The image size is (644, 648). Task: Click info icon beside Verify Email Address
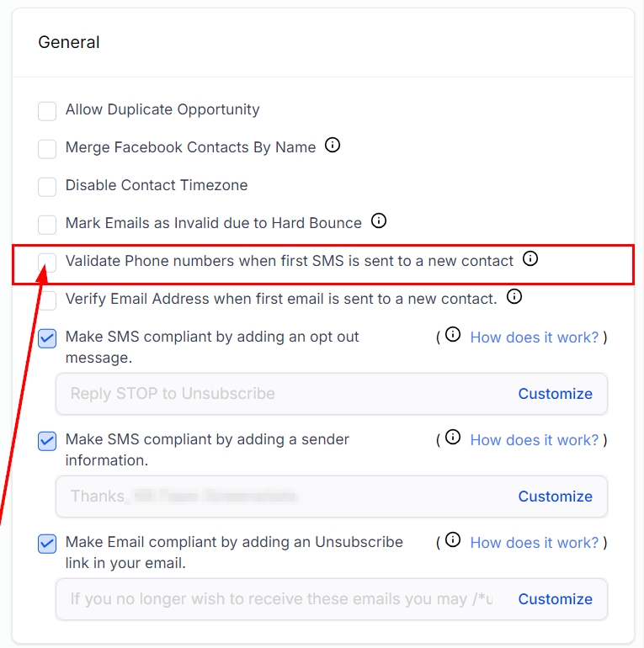(x=514, y=296)
